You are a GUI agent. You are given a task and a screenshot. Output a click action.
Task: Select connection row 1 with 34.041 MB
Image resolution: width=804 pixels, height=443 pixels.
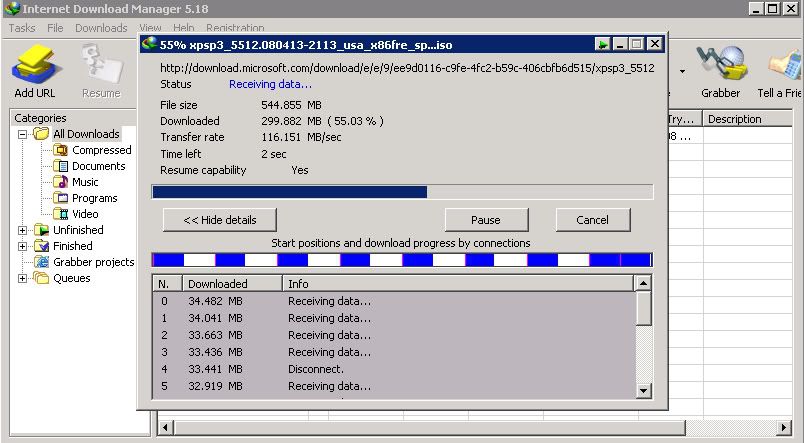394,318
